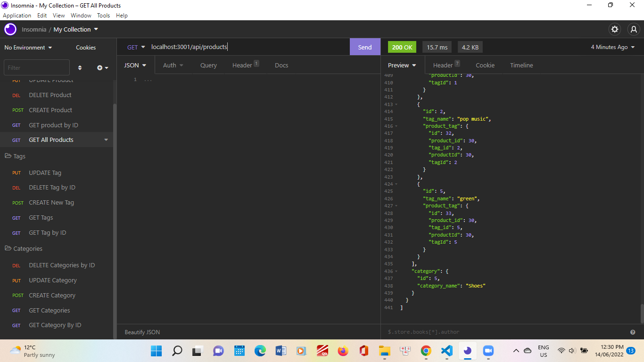This screenshot has width=644, height=362.
Task: Click the response JSONPath filter field
Action: 507,332
